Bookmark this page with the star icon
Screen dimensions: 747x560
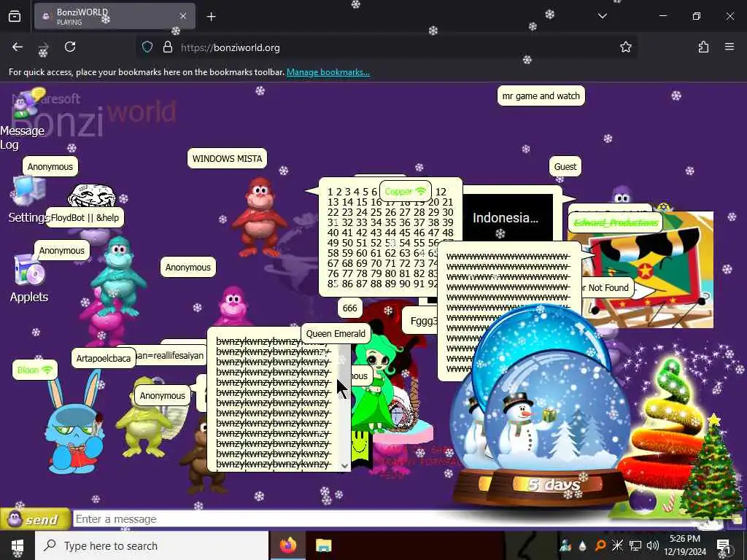pos(625,47)
